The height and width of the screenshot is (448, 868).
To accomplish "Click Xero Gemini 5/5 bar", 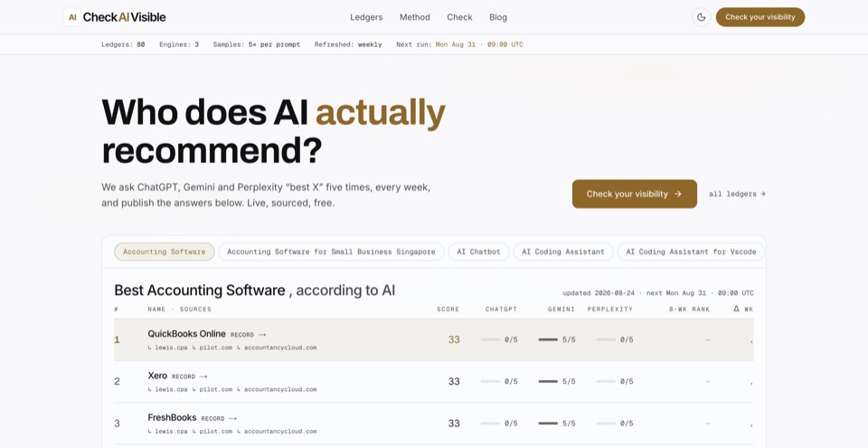I will pos(548,381).
